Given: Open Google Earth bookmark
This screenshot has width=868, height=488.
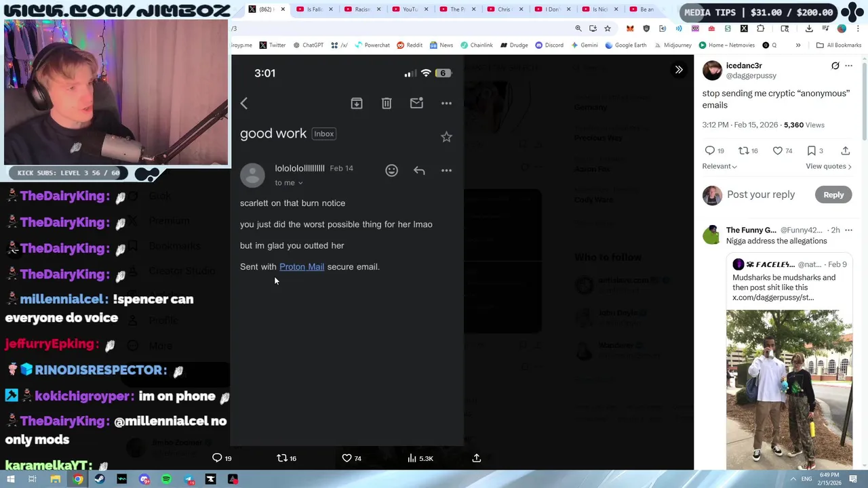Looking at the screenshot, I should pyautogui.click(x=627, y=45).
